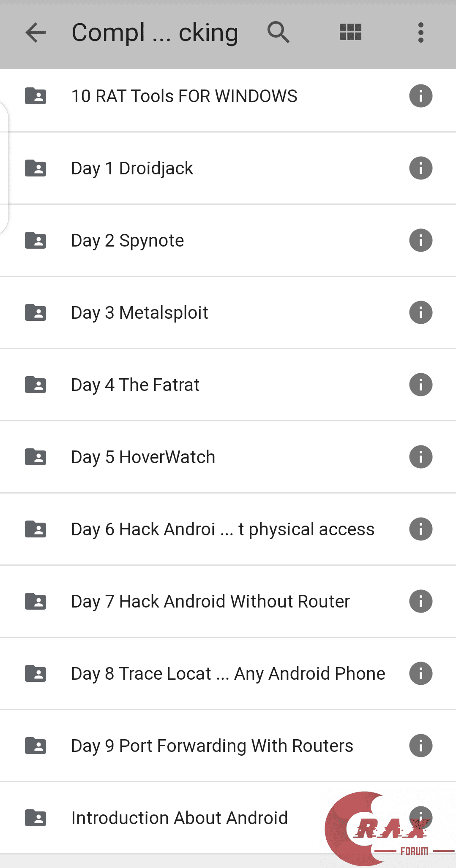This screenshot has width=456, height=868.
Task: Open the Introduction About Android folder
Action: (179, 818)
